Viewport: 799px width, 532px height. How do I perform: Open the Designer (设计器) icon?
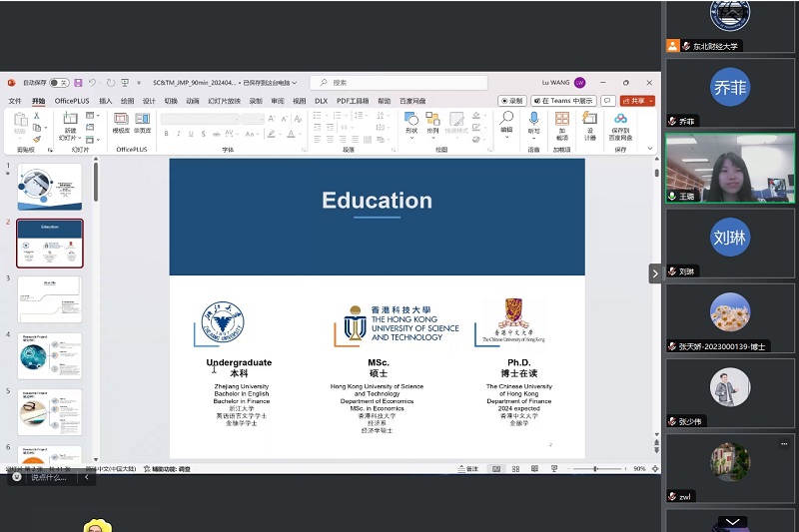point(590,124)
